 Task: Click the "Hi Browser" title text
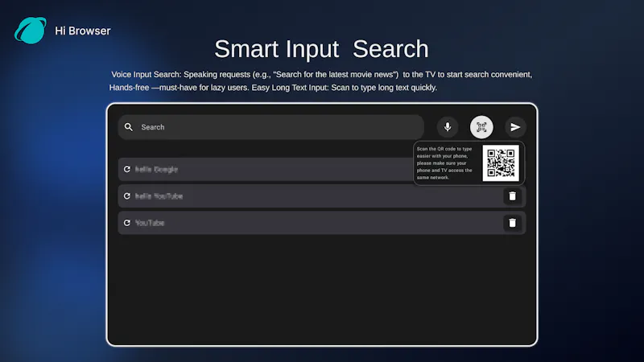click(x=83, y=31)
